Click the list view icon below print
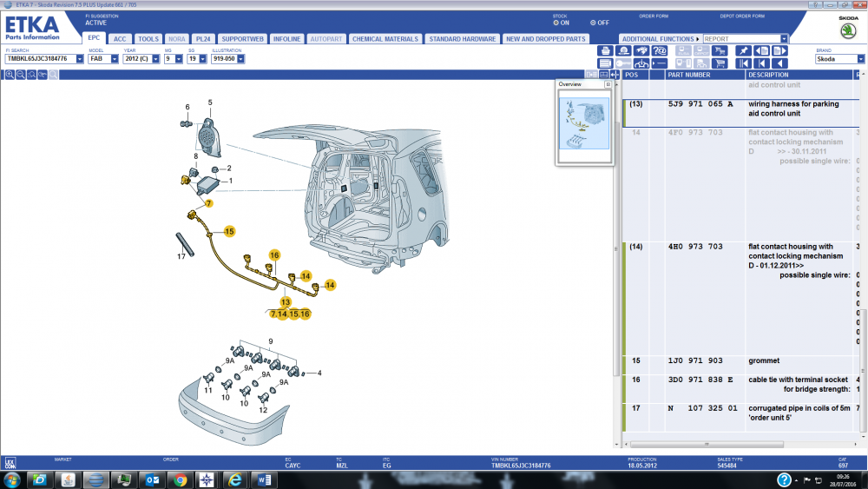Image resolution: width=868 pixels, height=489 pixels. (x=606, y=63)
